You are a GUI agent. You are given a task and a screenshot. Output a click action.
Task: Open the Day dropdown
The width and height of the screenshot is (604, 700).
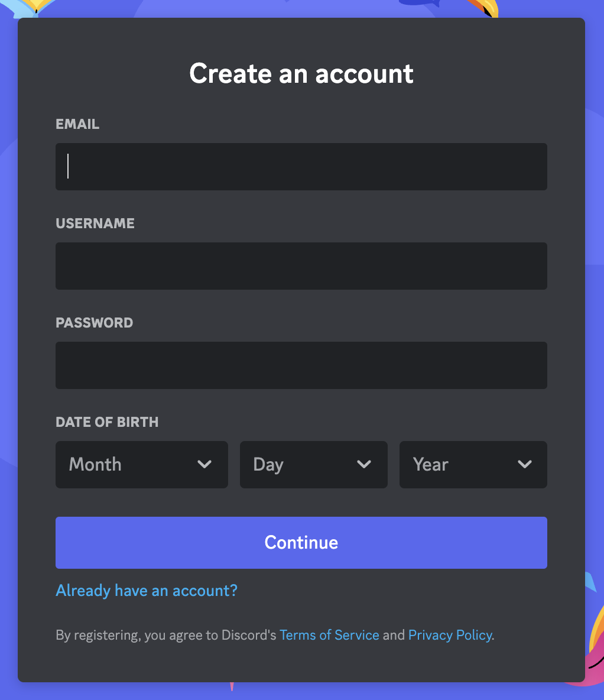[313, 465]
